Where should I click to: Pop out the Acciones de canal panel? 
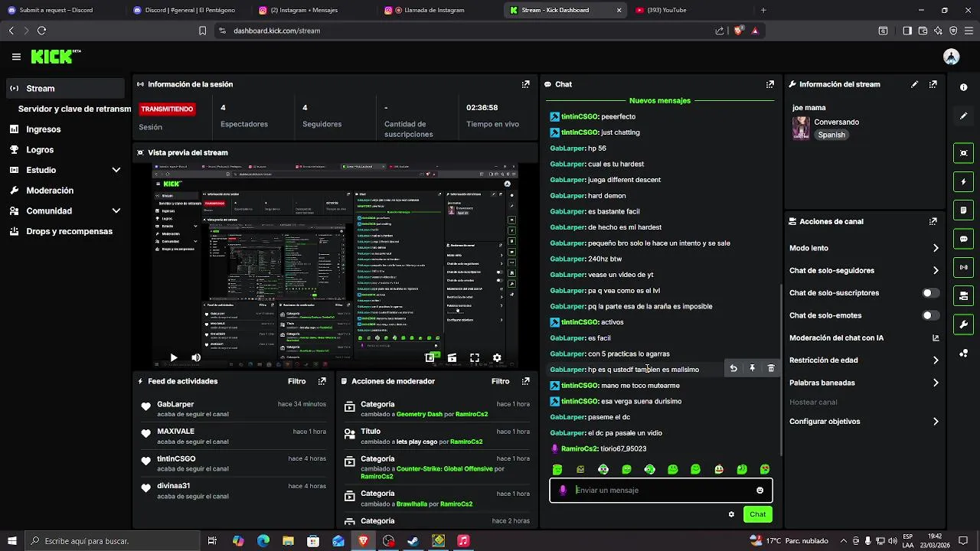[933, 221]
